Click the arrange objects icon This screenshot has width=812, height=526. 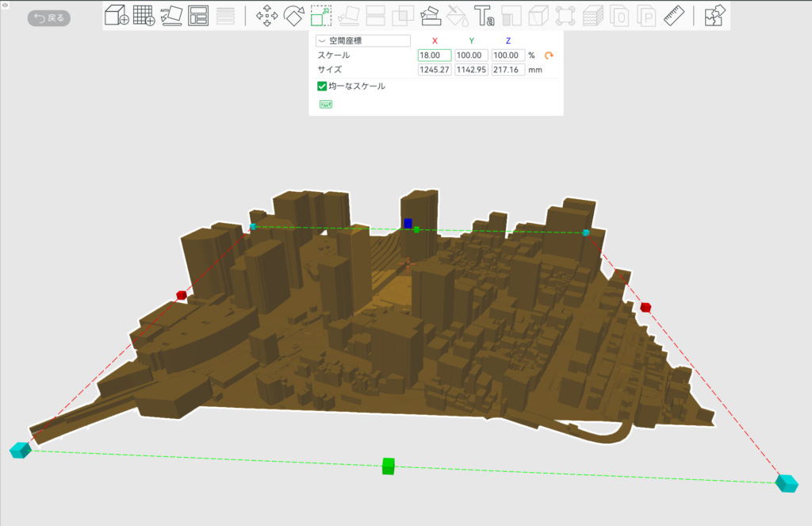pyautogui.click(x=198, y=16)
